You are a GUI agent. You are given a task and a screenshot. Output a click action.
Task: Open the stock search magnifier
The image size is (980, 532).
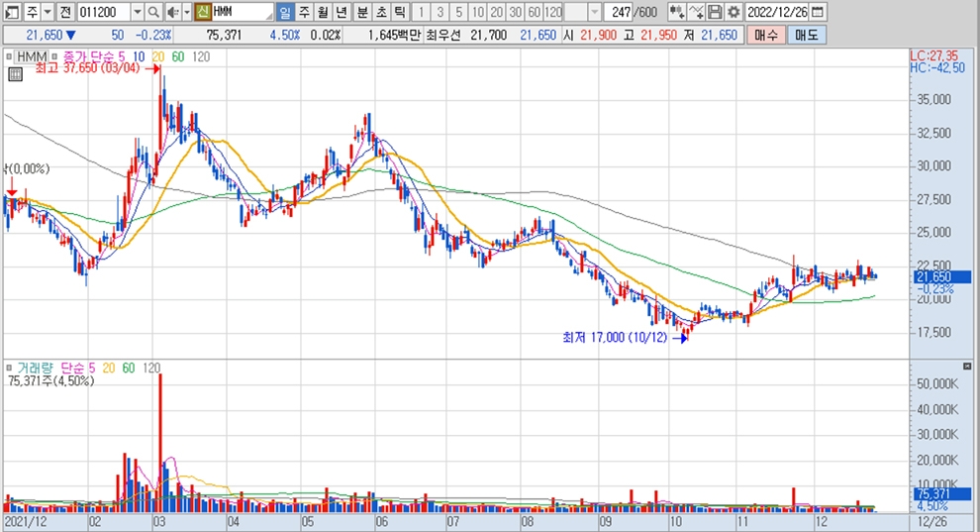point(153,11)
